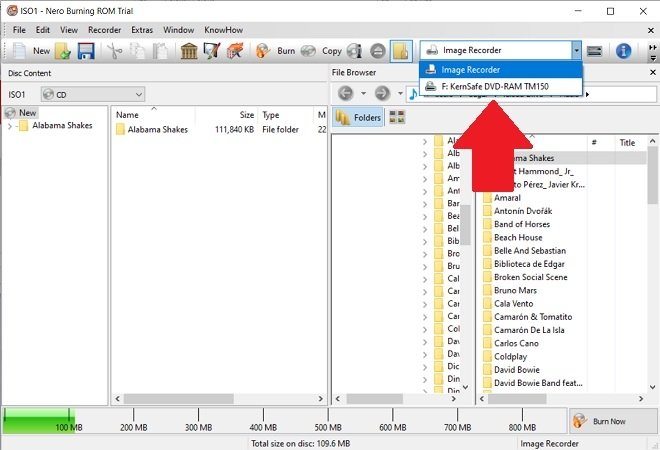The height and width of the screenshot is (450, 660).
Task: Open the KnowHow menu
Action: coord(224,30)
